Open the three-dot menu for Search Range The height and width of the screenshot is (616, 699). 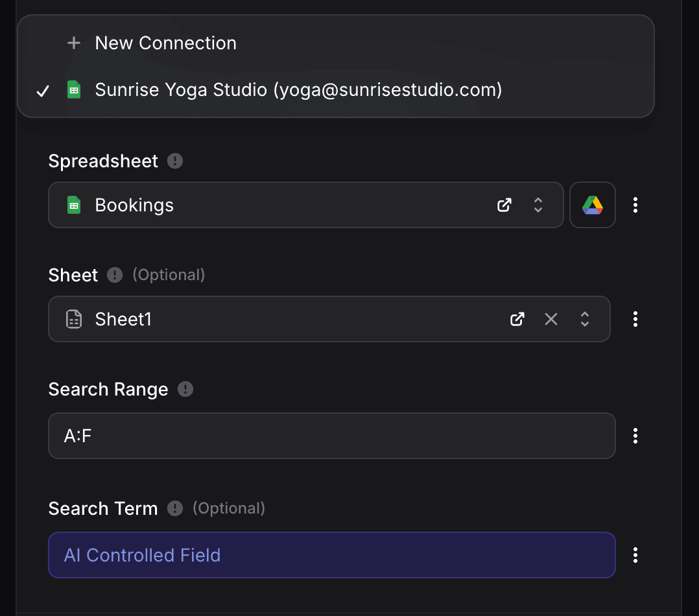click(x=635, y=436)
